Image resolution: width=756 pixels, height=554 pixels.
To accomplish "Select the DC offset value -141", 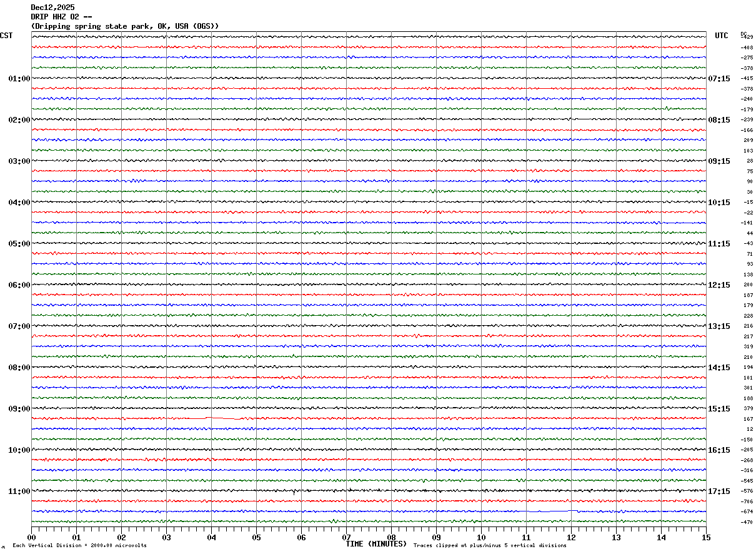I will click(x=747, y=223).
